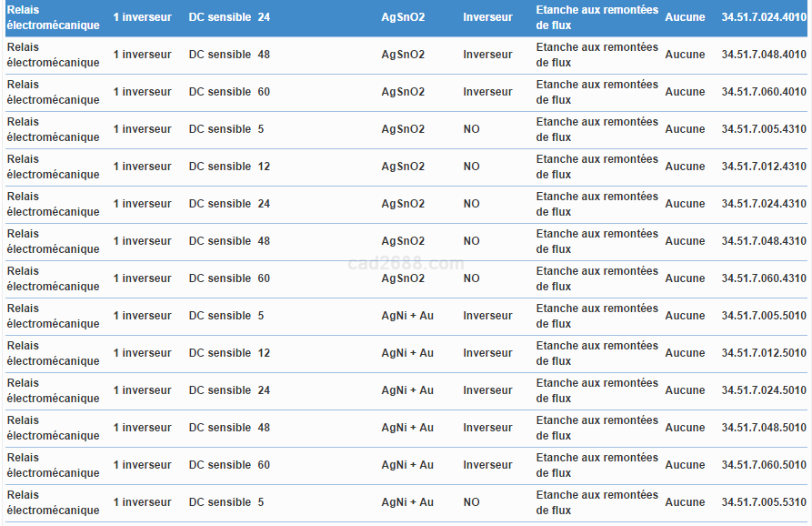This screenshot has height=526, width=812.
Task: Click "Inverseur" in the 34.51.7.048.5010 row
Action: pos(487,428)
